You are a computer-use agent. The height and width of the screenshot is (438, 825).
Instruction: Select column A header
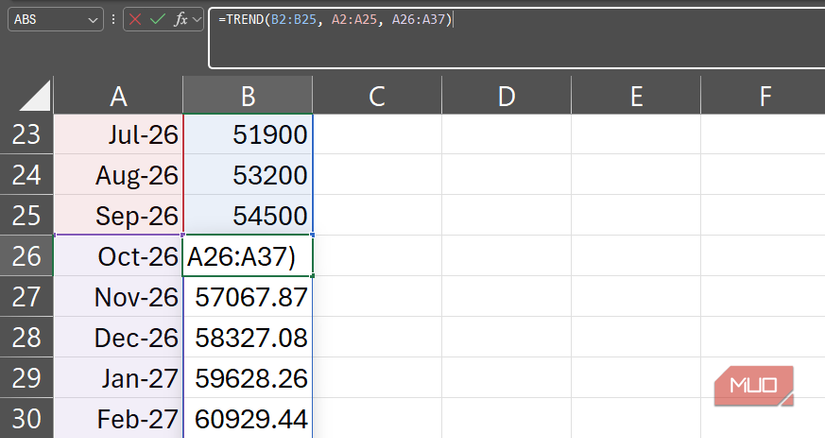[x=118, y=96]
